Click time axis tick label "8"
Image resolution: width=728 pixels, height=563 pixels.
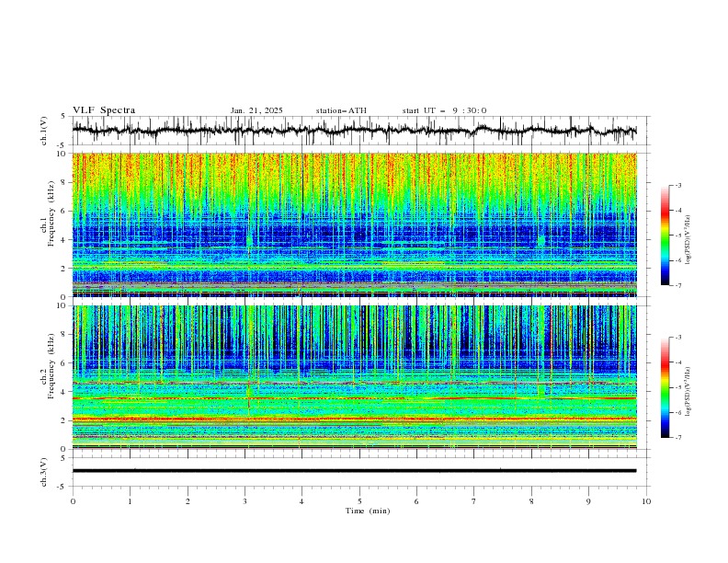pos(531,501)
